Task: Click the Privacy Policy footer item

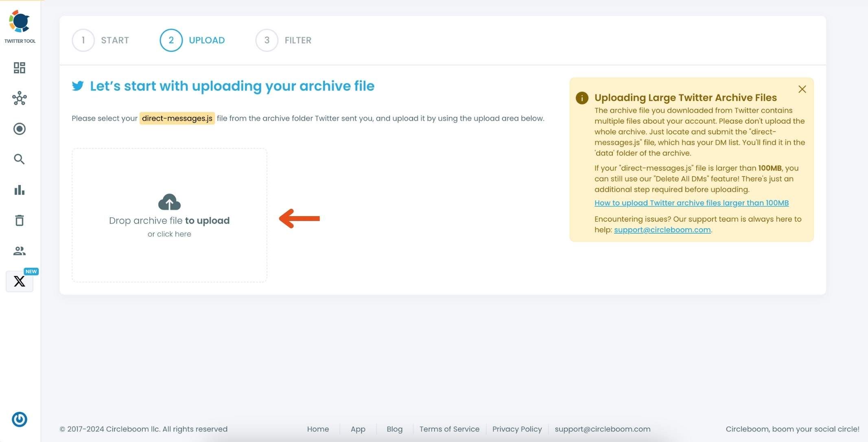Action: 517,429
